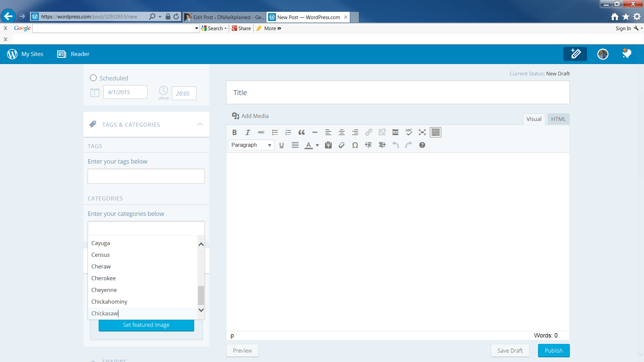644x362 pixels.
Task: Toggle the kitchen sink toolbar row
Action: (x=435, y=132)
